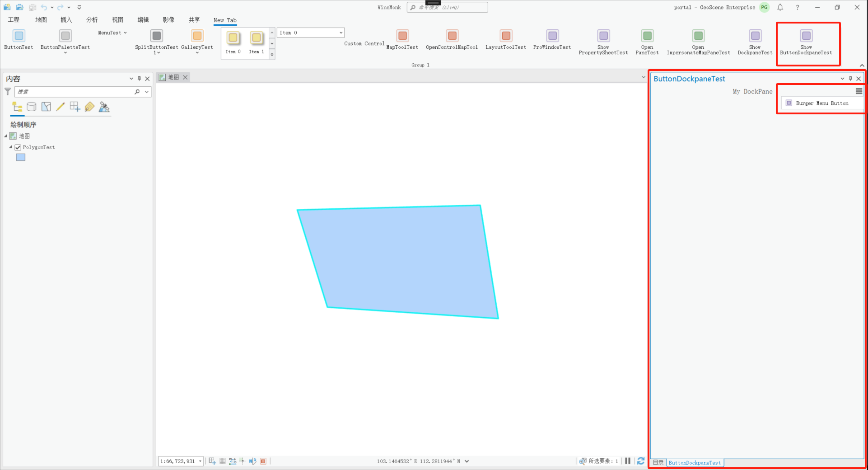Select List By Editing pencil icon
Image resolution: width=868 pixels, height=470 pixels.
[x=61, y=107]
